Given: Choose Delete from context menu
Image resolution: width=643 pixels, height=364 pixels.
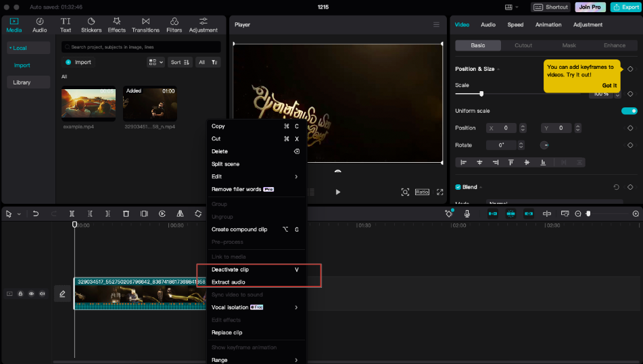Looking at the screenshot, I should point(255,151).
